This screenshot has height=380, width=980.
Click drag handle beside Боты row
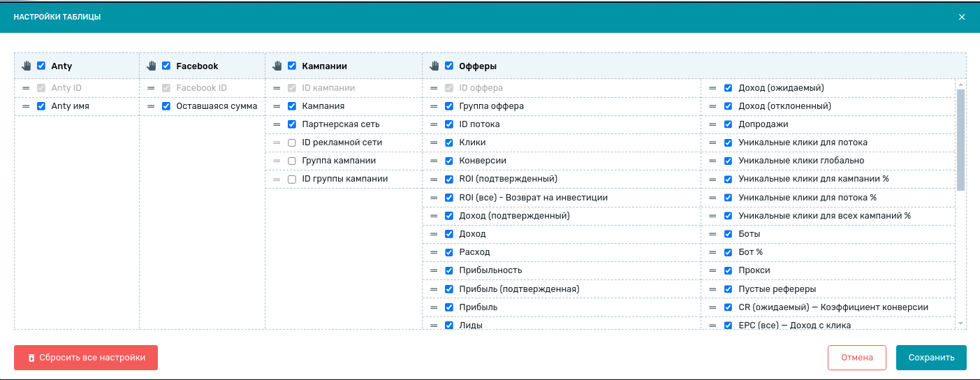(x=713, y=234)
